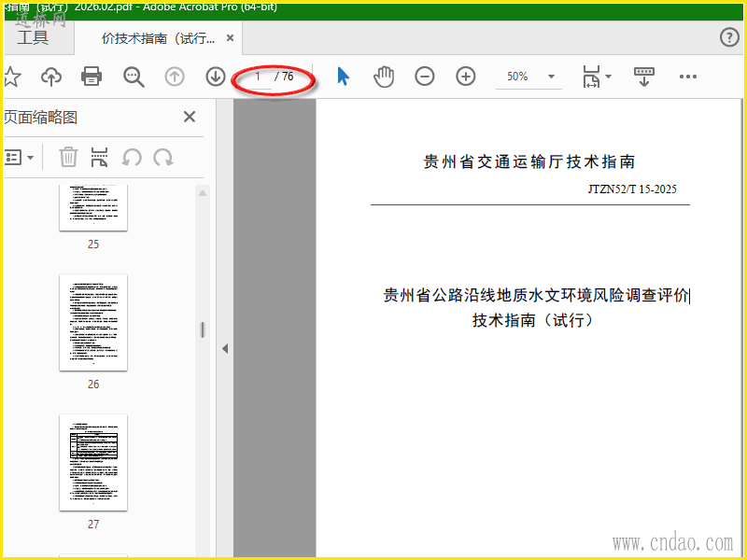Click the fit page width icon
This screenshot has height=560, width=747.
click(x=591, y=77)
